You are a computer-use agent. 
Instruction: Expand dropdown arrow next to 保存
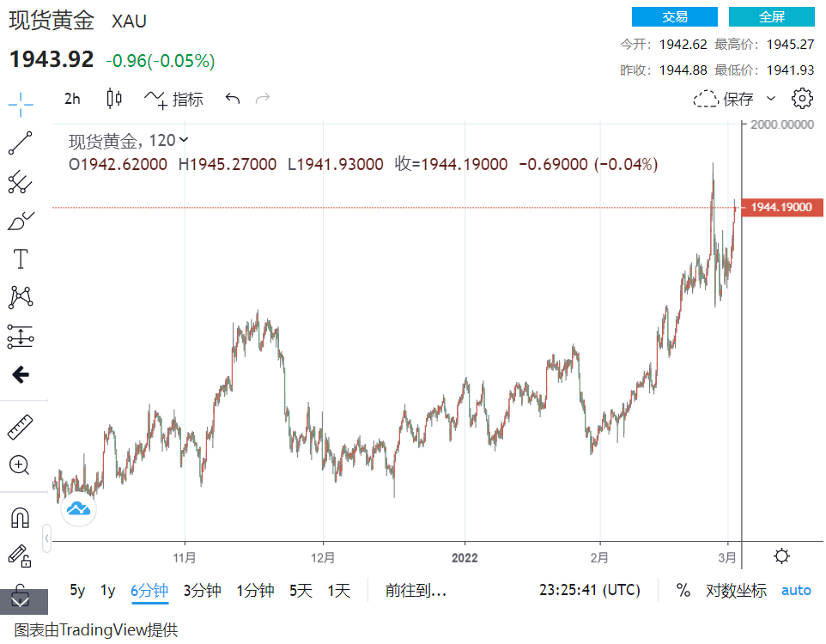770,99
